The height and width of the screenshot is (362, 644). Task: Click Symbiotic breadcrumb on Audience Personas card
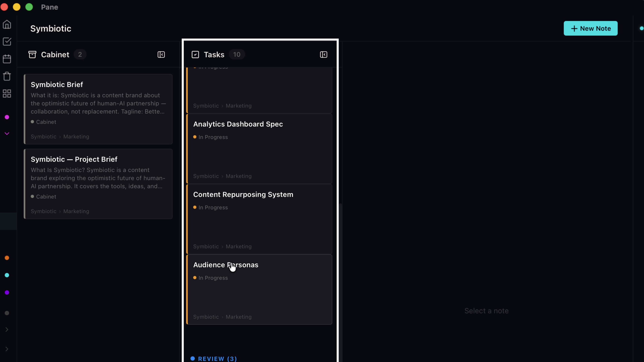click(x=206, y=317)
